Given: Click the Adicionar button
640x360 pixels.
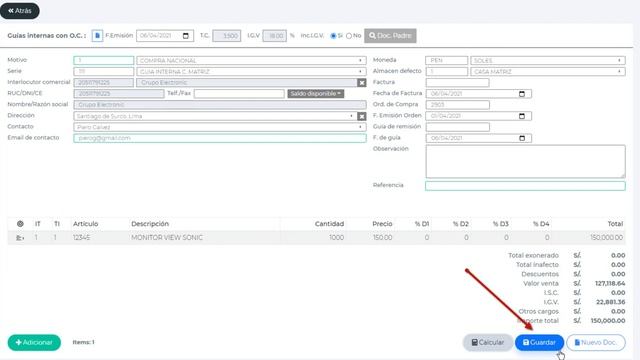Looking at the screenshot, I should 34,342.
